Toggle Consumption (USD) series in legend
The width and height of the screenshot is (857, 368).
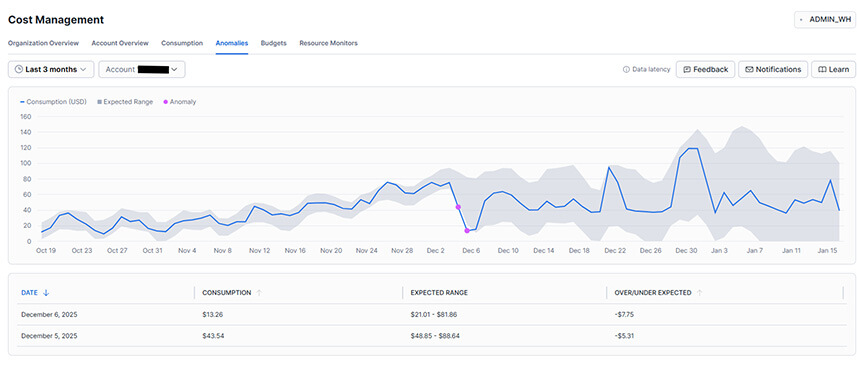click(x=53, y=102)
